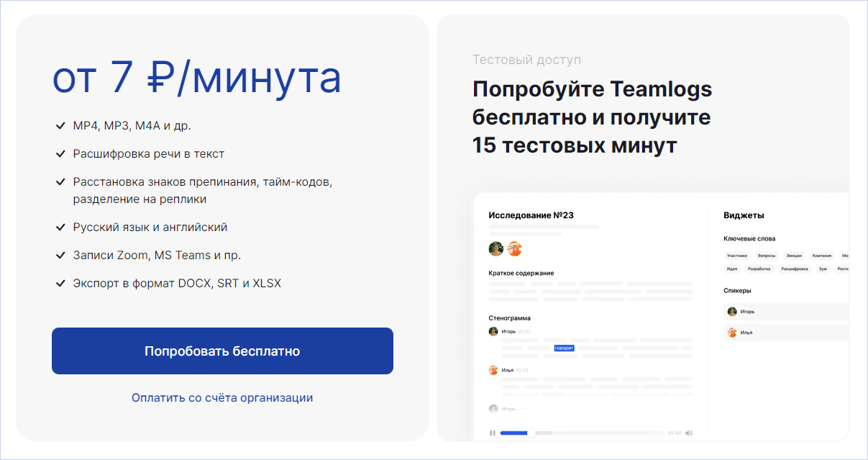
Task: Select the «Идея» keyword tag
Action: pyautogui.click(x=732, y=269)
